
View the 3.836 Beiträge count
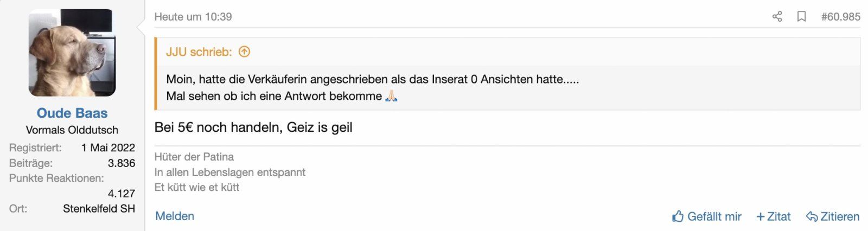(122, 163)
